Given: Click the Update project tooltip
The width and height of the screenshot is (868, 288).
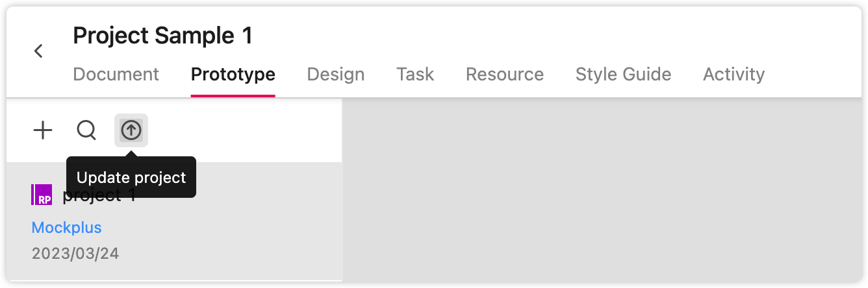Looking at the screenshot, I should tap(131, 177).
